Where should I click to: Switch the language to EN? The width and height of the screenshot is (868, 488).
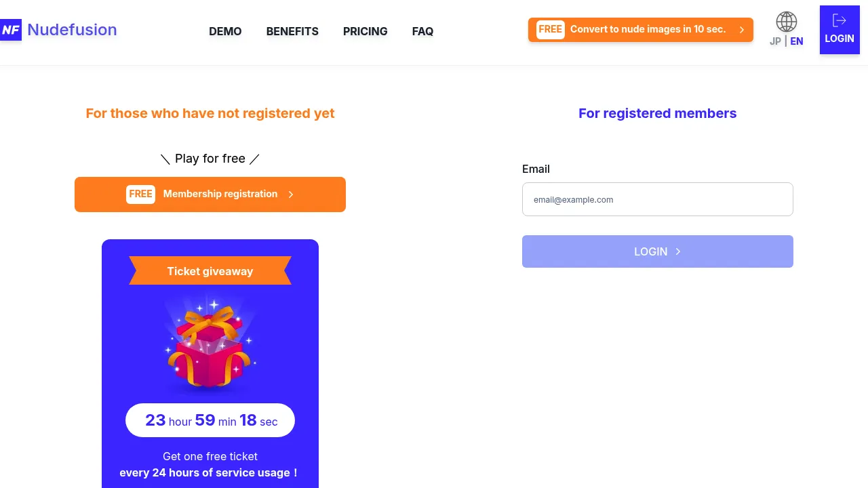(x=797, y=41)
